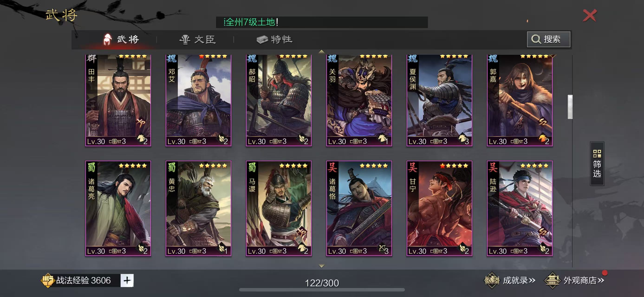This screenshot has height=297, width=644.
Task: Close the 武将 screen with red X
Action: click(x=589, y=16)
